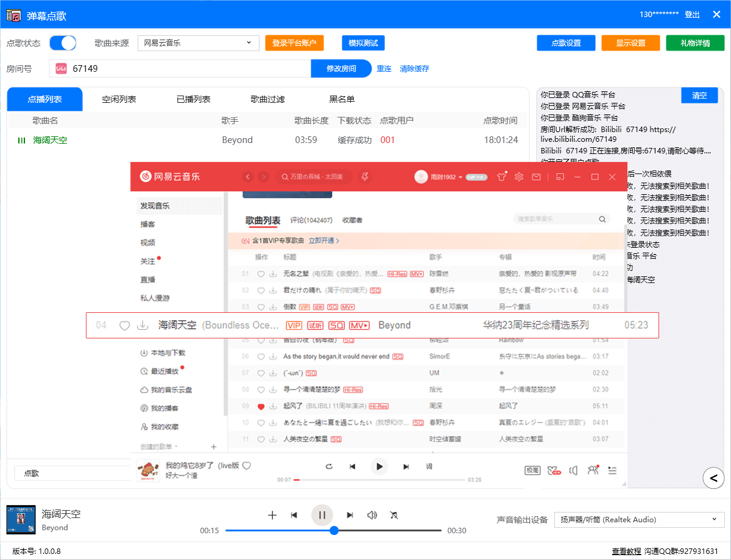The height and width of the screenshot is (560, 731).
Task: Click previous track in bottom player bar
Action: (294, 515)
